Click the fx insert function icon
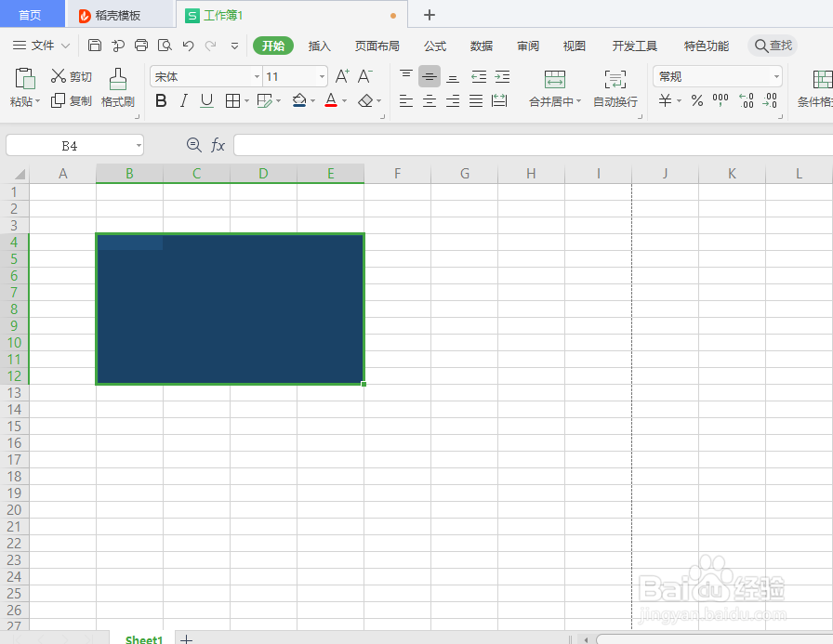This screenshot has width=833, height=644. (218, 145)
